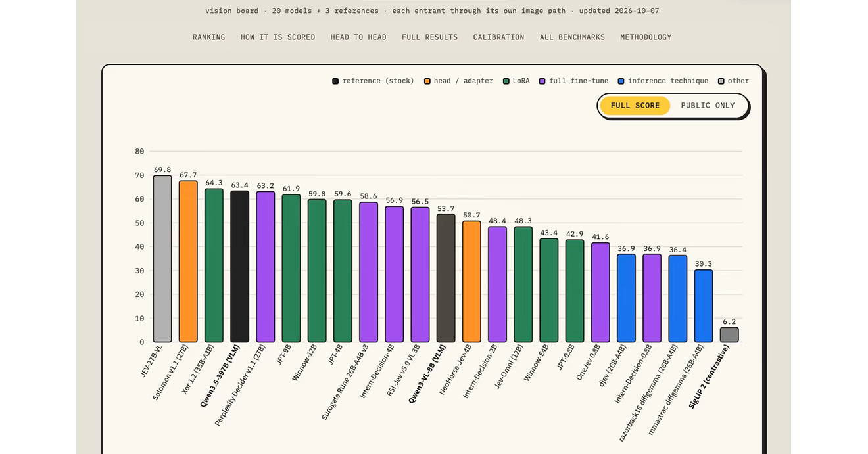868x454 pixels.
Task: Click the 43.4 score label
Action: (x=549, y=233)
